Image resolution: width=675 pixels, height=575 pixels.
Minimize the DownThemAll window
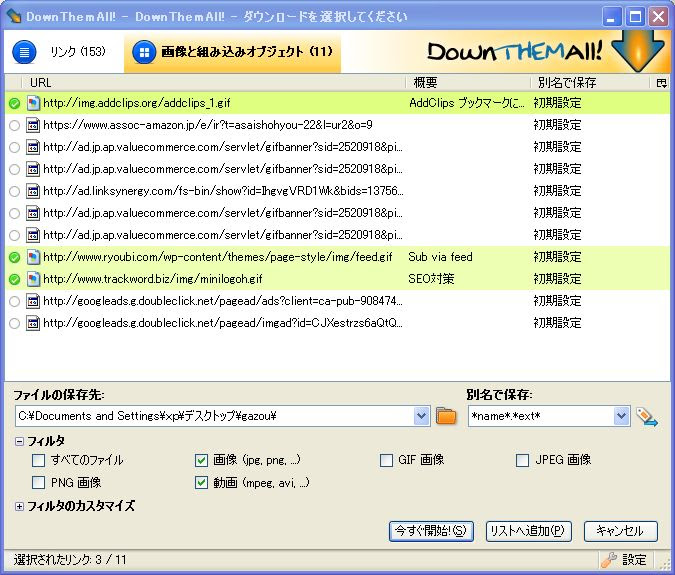(611, 17)
